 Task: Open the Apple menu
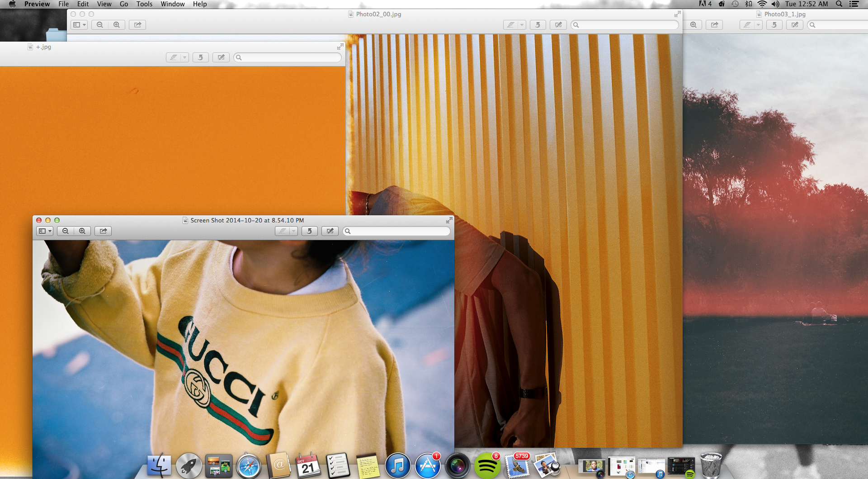(x=12, y=4)
